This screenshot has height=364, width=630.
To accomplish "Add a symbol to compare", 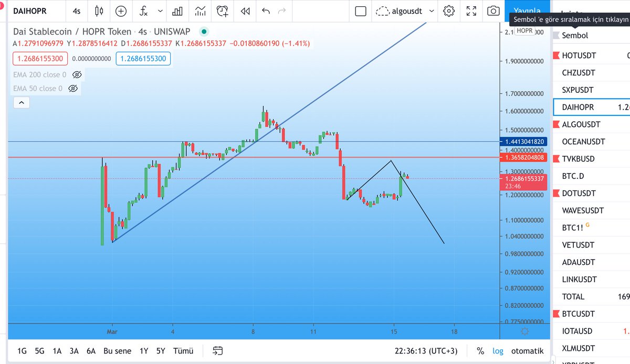I will (121, 11).
